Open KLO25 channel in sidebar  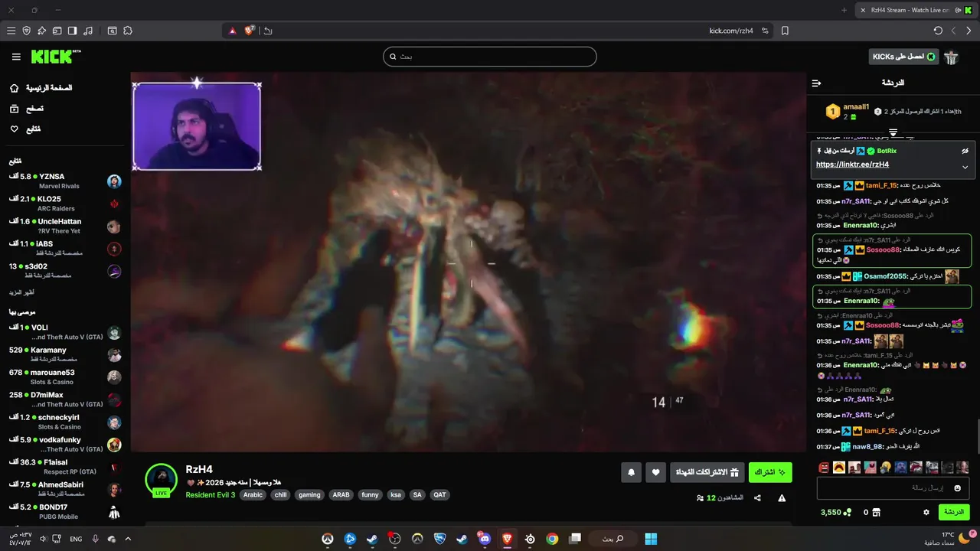coord(64,204)
